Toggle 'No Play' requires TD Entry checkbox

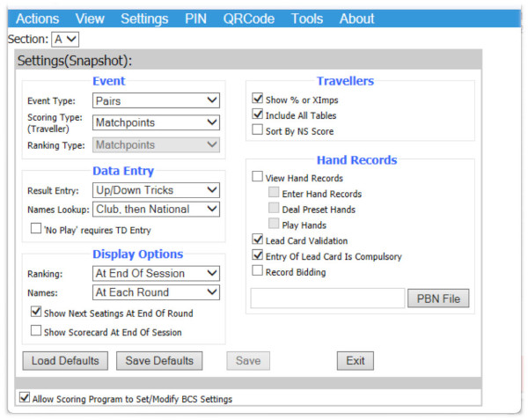(35, 230)
